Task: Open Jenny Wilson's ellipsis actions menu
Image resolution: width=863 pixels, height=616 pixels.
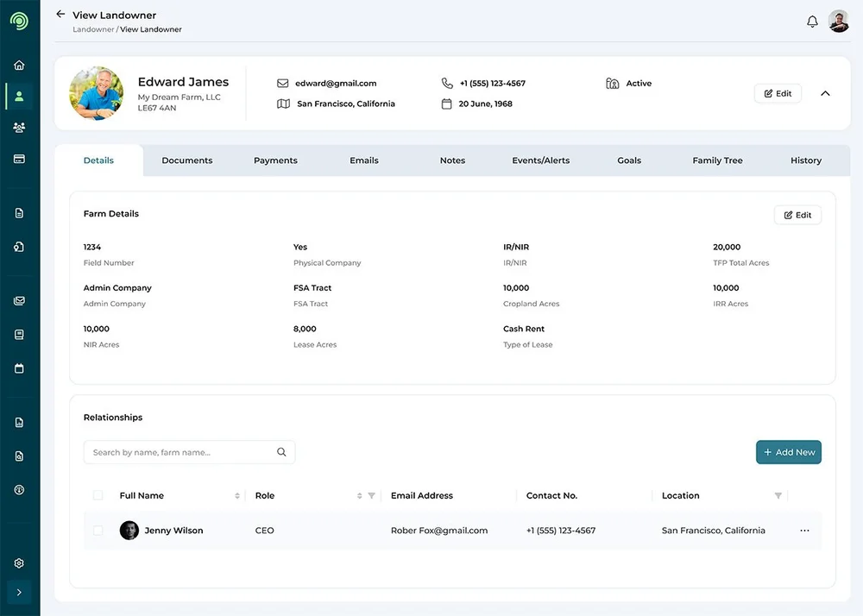Action: [x=804, y=531]
